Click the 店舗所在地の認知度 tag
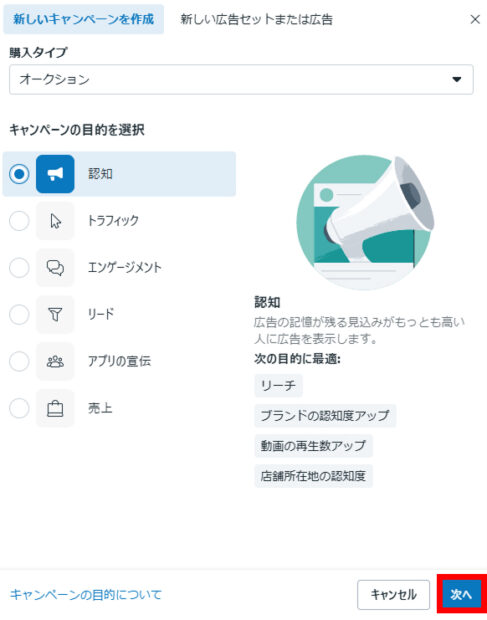This screenshot has width=487, height=620. click(313, 476)
